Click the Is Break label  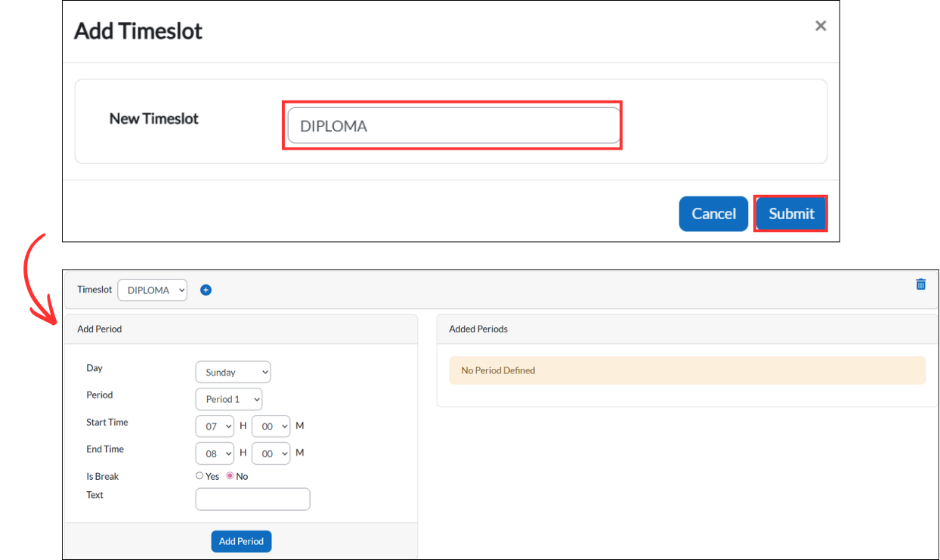pyautogui.click(x=103, y=476)
